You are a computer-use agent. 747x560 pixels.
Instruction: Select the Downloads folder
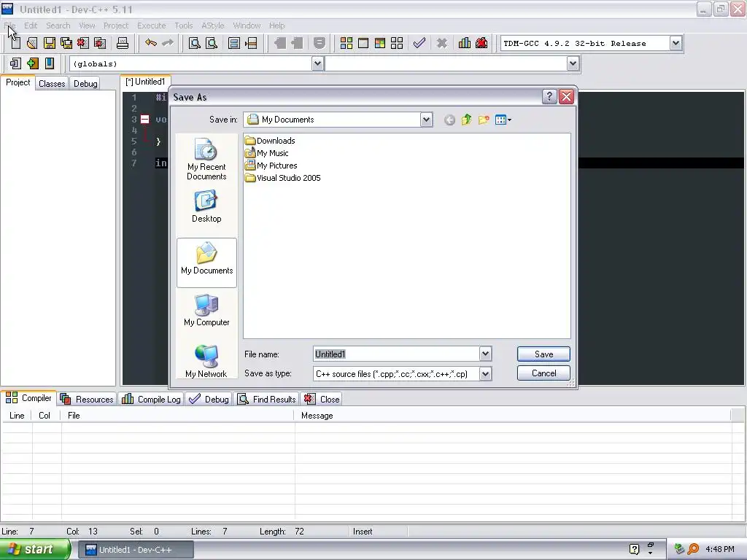(270, 141)
